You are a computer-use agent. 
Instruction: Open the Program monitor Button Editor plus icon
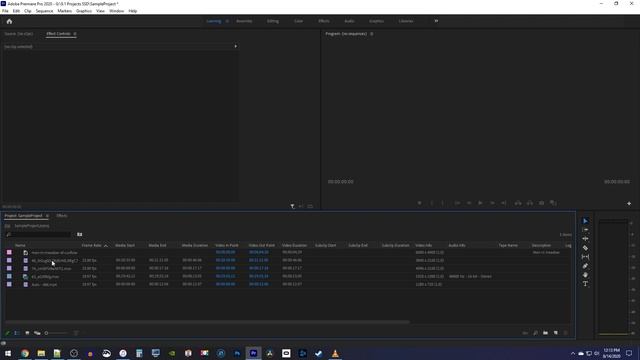click(629, 203)
